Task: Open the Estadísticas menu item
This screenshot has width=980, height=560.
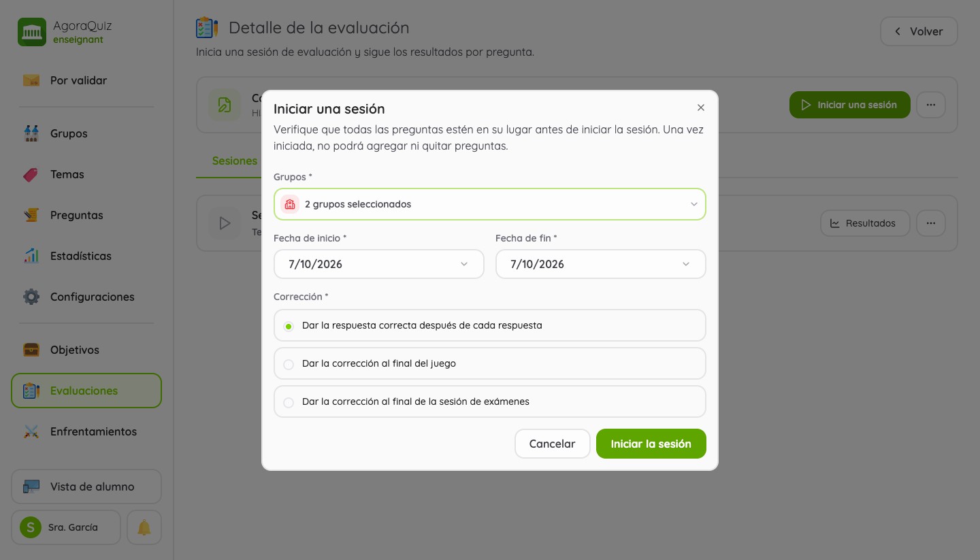Action: click(86, 256)
